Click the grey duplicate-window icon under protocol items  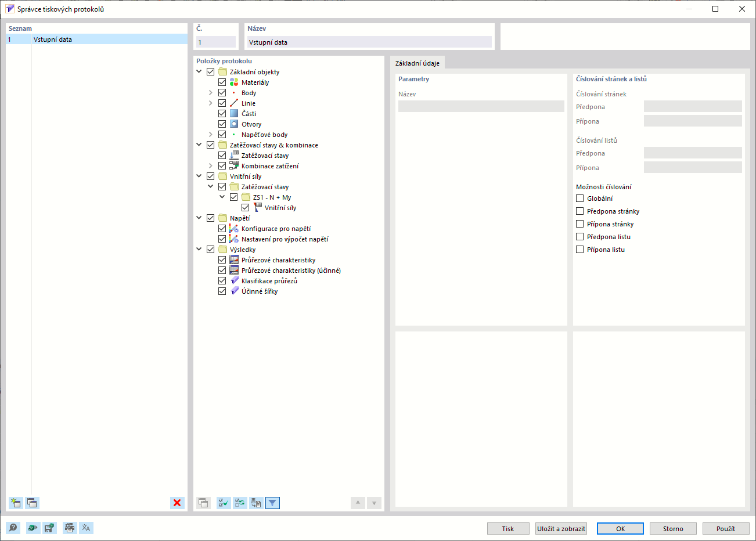point(203,503)
